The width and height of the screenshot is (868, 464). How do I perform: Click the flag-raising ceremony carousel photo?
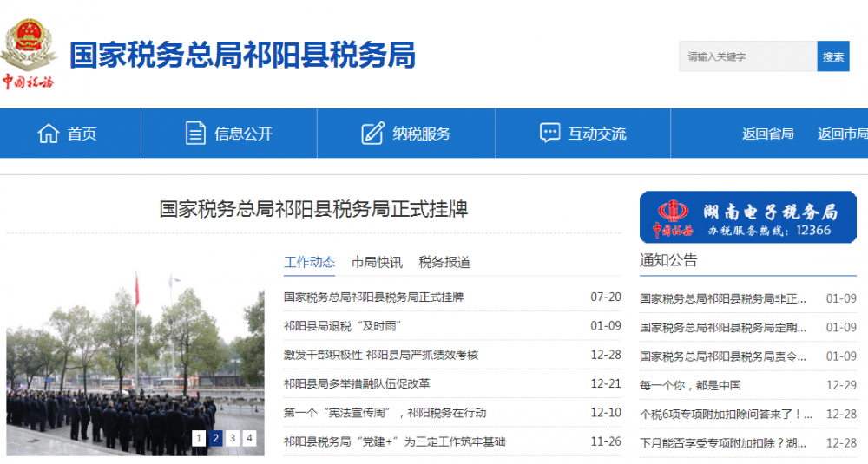coord(135,364)
